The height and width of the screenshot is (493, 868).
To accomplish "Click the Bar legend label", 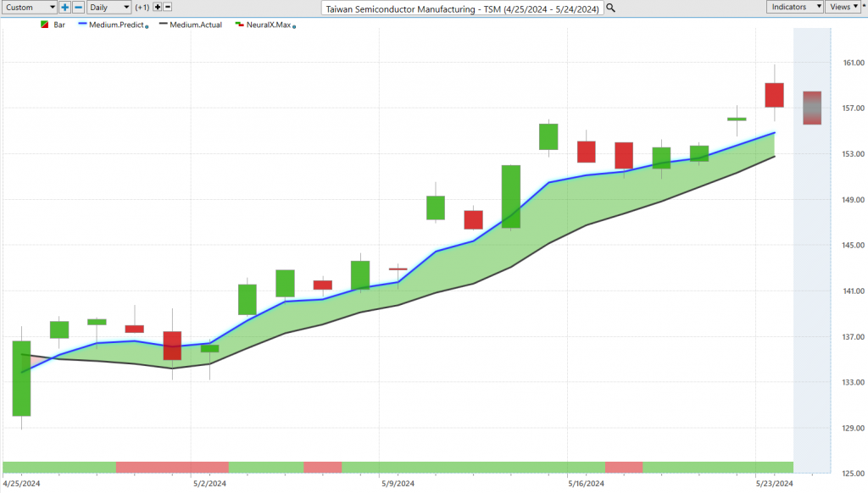I will [59, 25].
